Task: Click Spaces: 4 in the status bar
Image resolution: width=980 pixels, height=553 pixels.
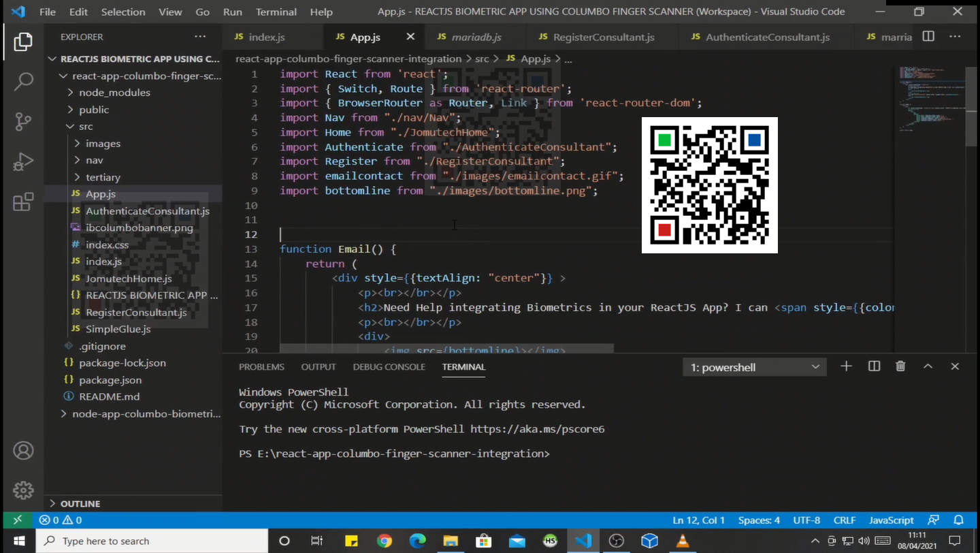Action: click(758, 520)
